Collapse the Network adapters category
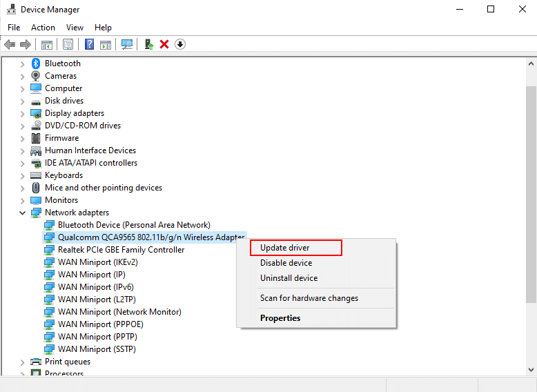Image resolution: width=537 pixels, height=392 pixels. [22, 213]
